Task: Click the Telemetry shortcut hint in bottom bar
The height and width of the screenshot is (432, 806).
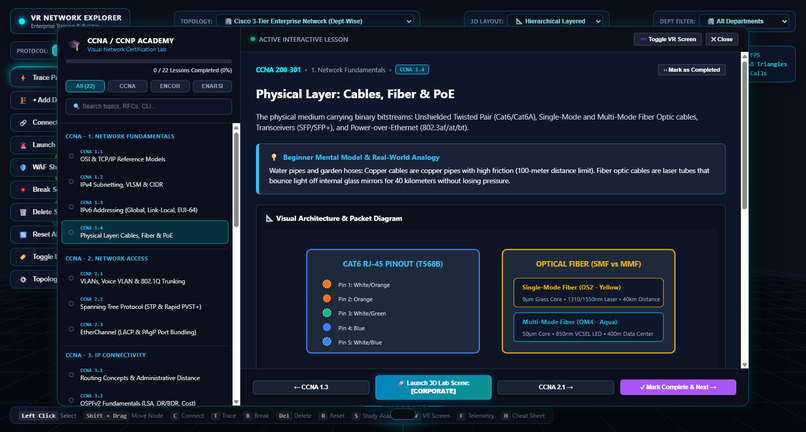Action: pyautogui.click(x=475, y=416)
